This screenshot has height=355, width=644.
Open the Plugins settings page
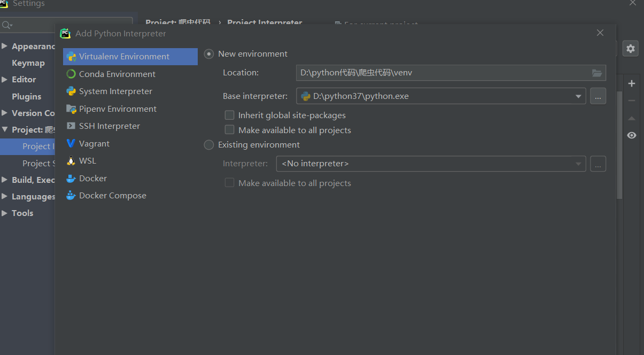[x=27, y=96]
